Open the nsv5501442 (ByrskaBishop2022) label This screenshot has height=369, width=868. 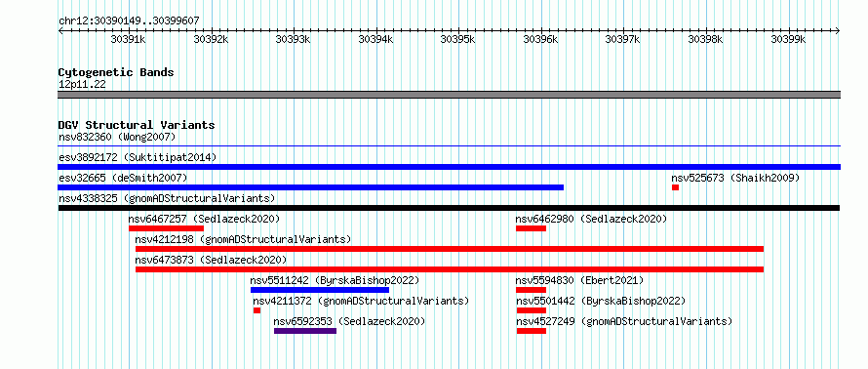point(601,301)
